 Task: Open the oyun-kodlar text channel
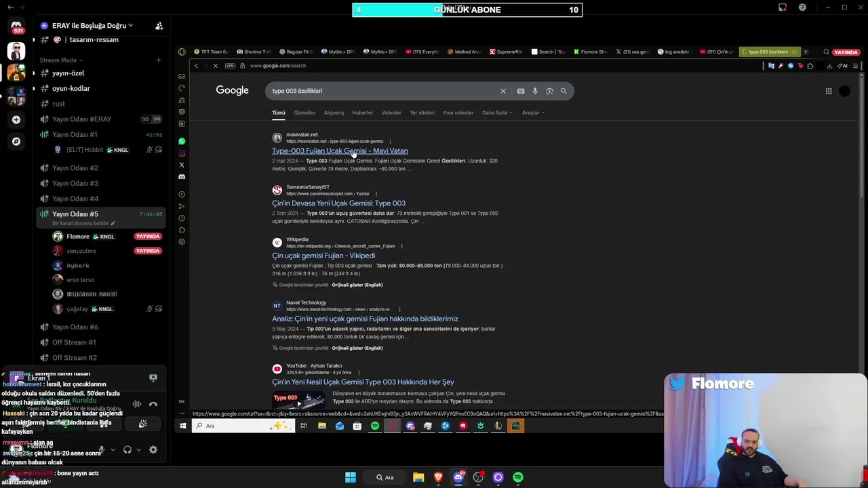71,88
